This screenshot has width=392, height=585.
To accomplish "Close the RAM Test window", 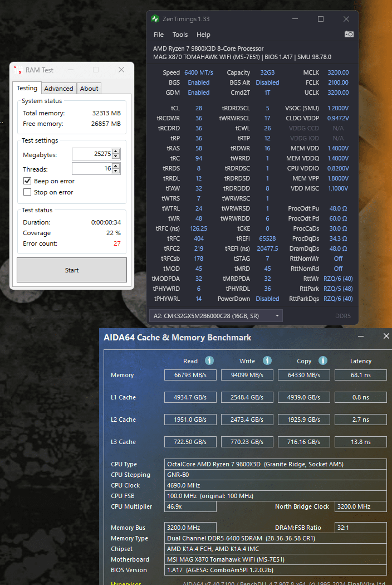I will pyautogui.click(x=121, y=70).
